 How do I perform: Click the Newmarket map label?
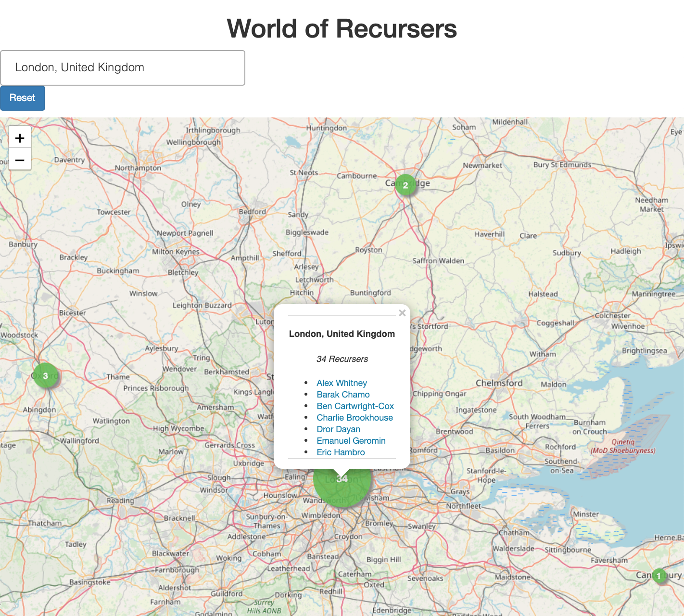482,166
